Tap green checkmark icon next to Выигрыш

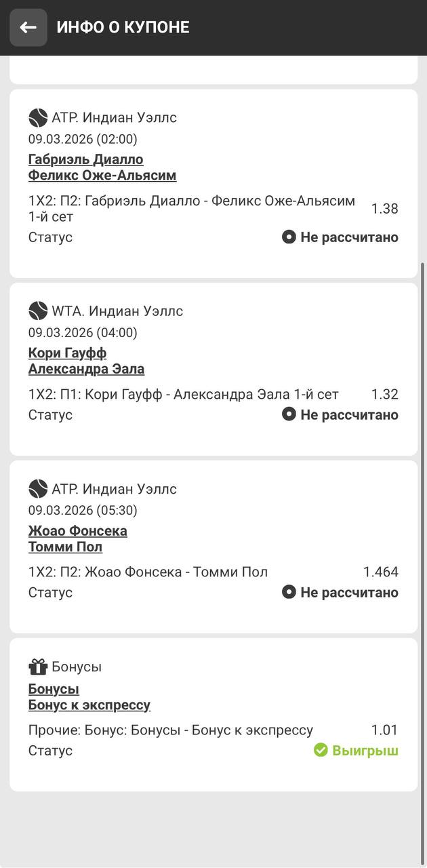[x=321, y=750]
